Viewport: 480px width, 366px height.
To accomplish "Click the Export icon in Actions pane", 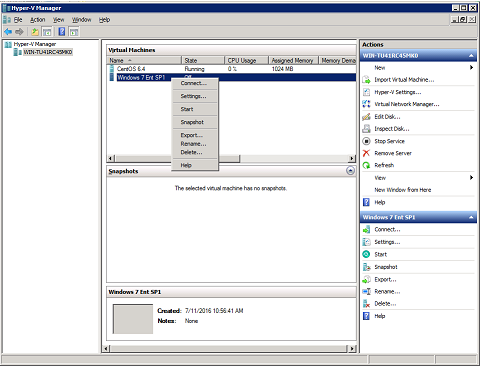I will 366,279.
